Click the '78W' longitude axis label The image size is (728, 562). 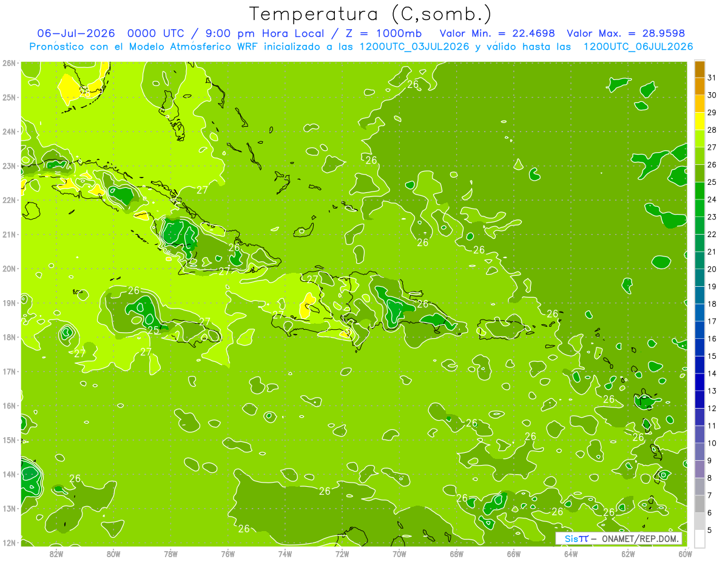click(170, 554)
